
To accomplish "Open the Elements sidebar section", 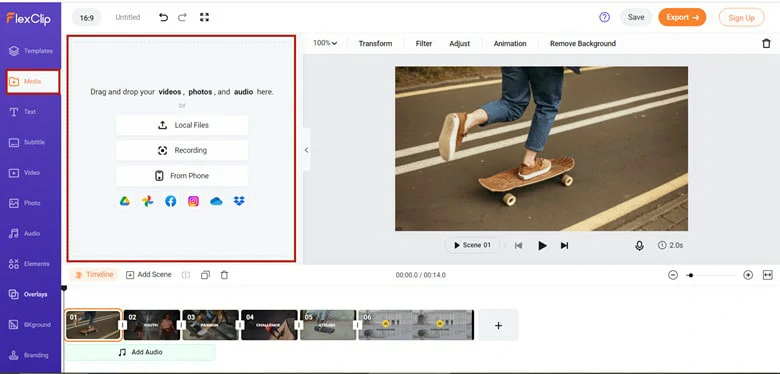I will [x=29, y=264].
